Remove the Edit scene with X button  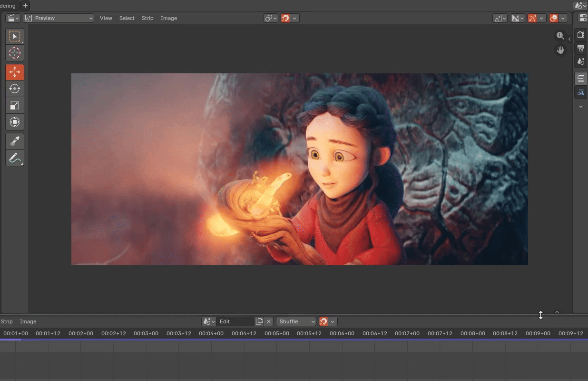coord(269,321)
